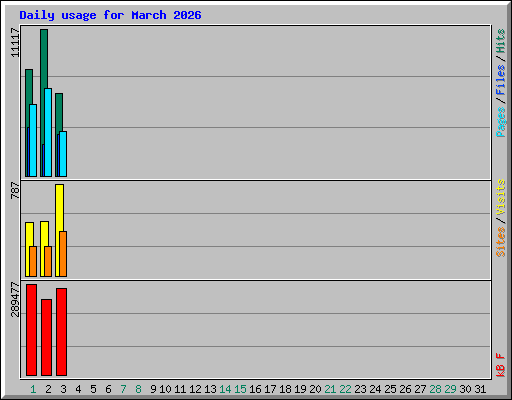The width and height of the screenshot is (512, 400).
Task: Click day 3 on the x-axis
Action: point(63,389)
